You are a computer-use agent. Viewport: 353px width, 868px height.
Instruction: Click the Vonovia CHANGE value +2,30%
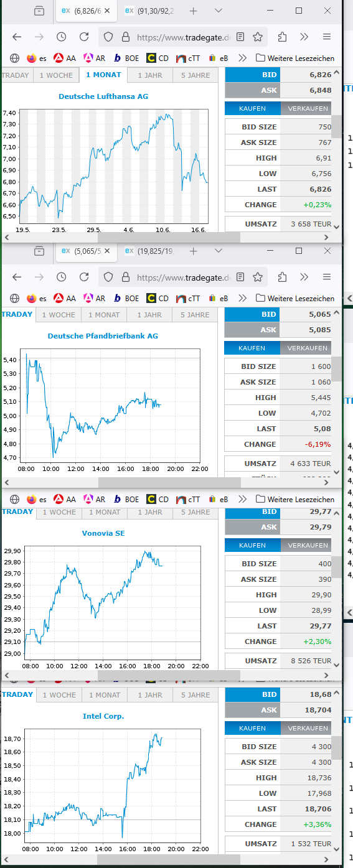coord(318,642)
